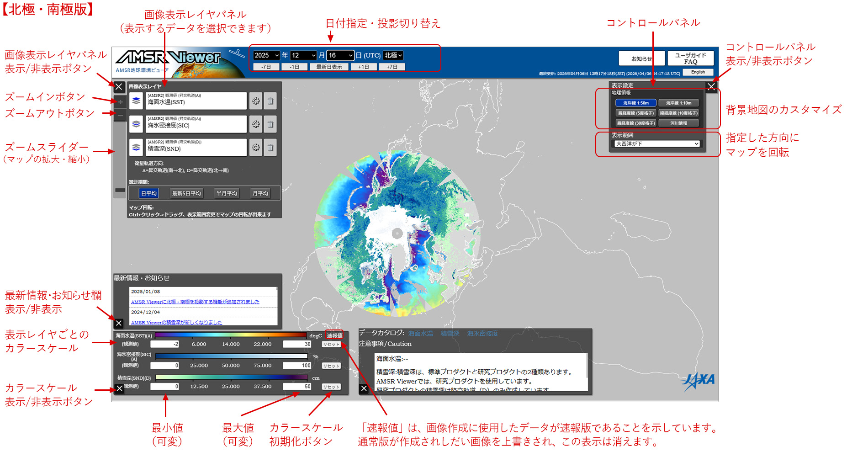Toggle 緯経度線 (5度格子) grid lines
The width and height of the screenshot is (868, 457).
[636, 113]
